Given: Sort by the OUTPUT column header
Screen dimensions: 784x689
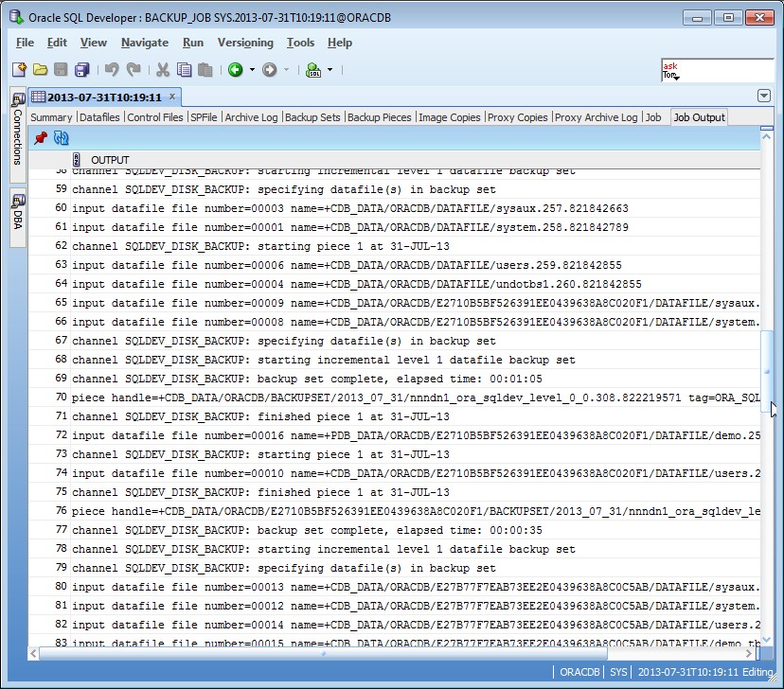Looking at the screenshot, I should (110, 160).
